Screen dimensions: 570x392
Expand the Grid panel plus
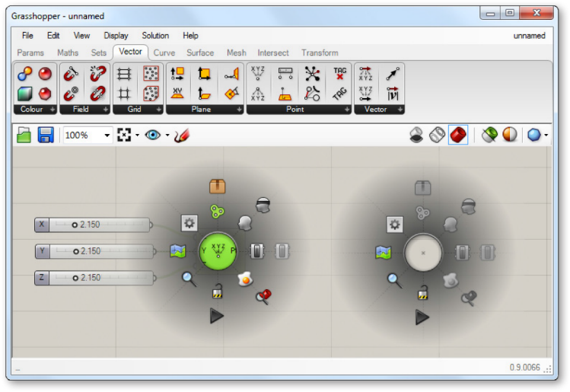click(x=158, y=109)
